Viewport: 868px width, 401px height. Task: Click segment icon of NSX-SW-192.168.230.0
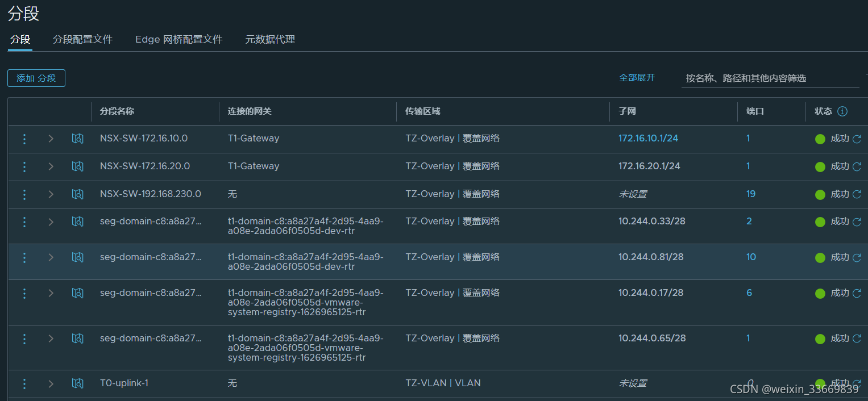point(78,194)
